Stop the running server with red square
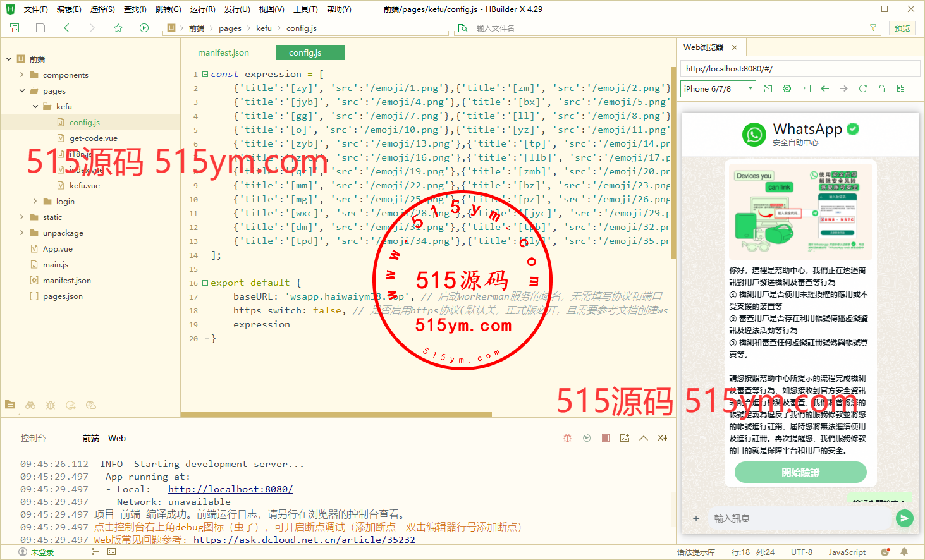This screenshot has width=925, height=560. 606,438
